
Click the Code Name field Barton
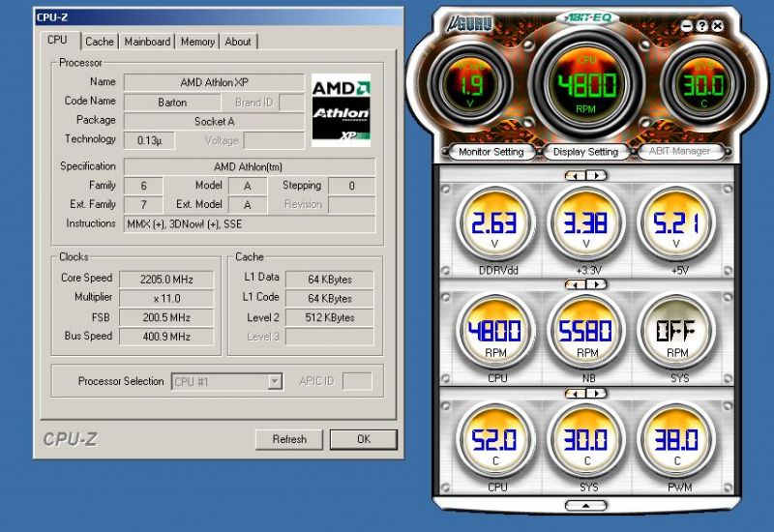pyautogui.click(x=172, y=103)
